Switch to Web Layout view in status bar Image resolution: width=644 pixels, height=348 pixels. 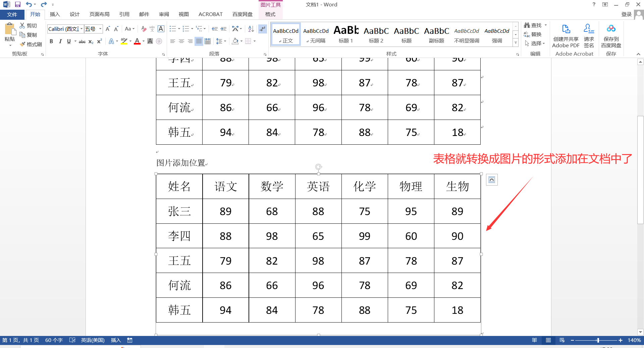(x=562, y=340)
